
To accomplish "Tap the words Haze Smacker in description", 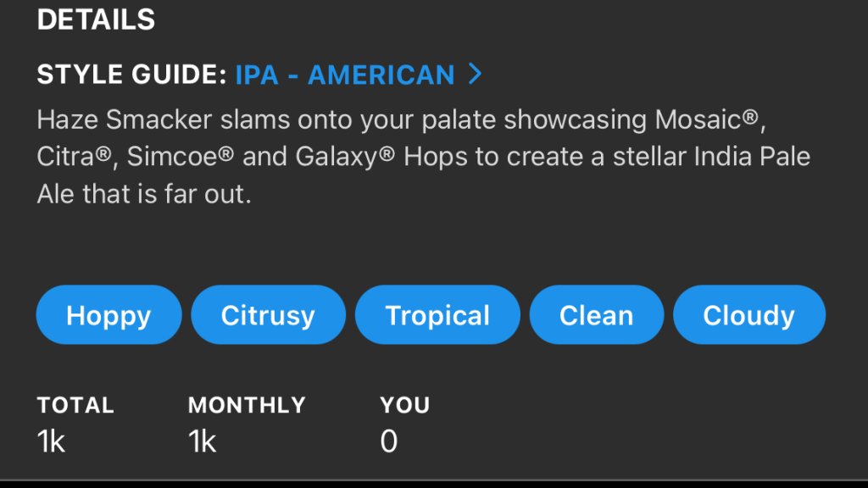I will click(x=125, y=120).
